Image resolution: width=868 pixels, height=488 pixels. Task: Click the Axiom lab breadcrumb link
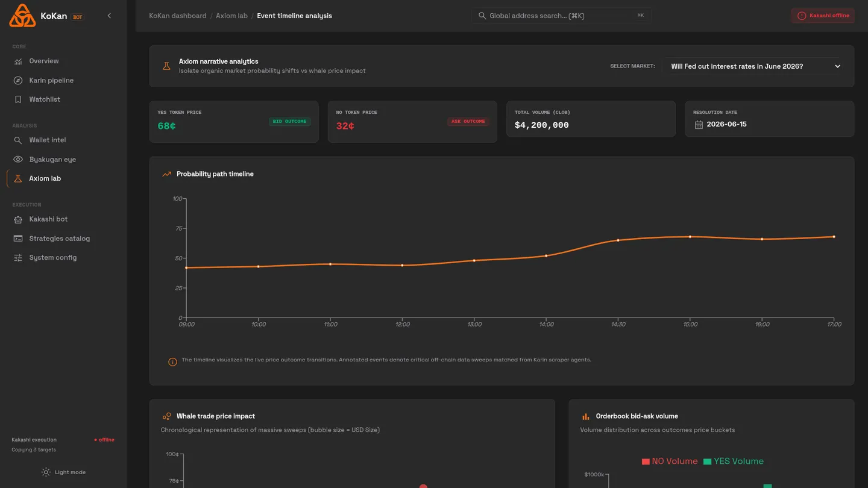pyautogui.click(x=231, y=16)
